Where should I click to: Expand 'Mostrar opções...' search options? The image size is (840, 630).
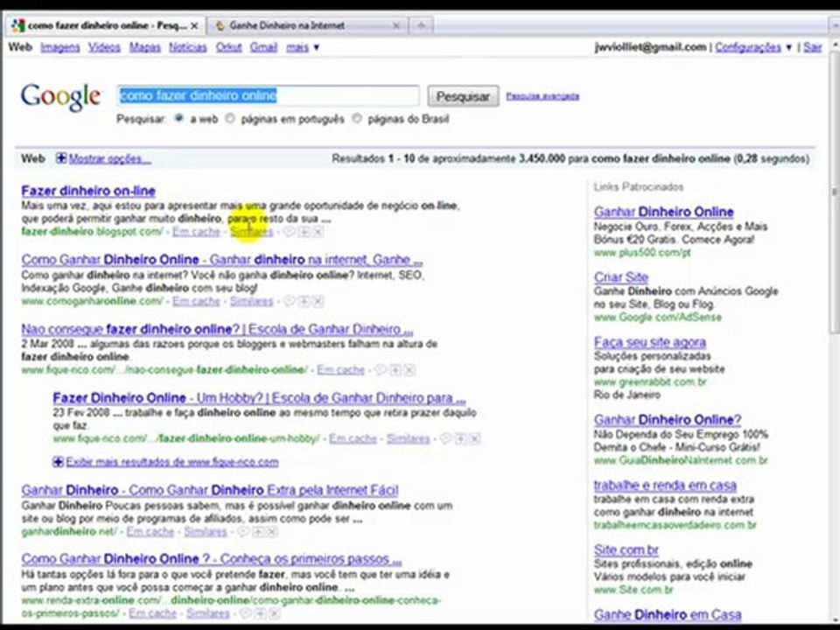coord(104,158)
